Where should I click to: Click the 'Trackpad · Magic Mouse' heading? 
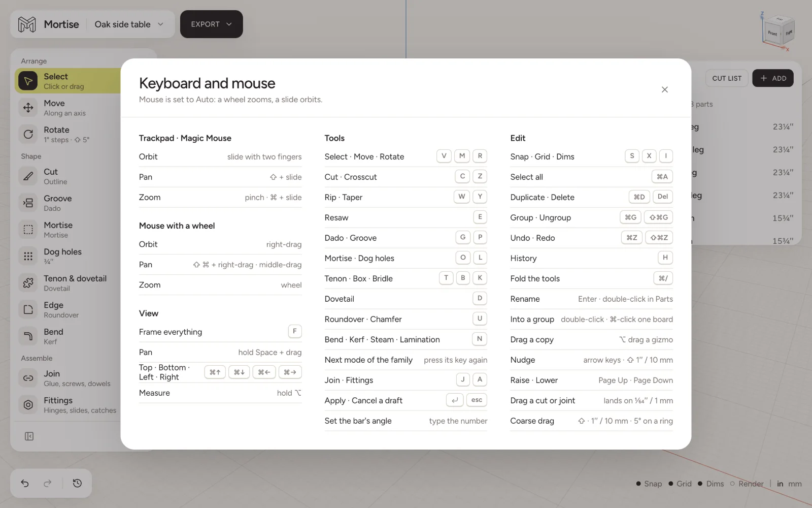(185, 138)
